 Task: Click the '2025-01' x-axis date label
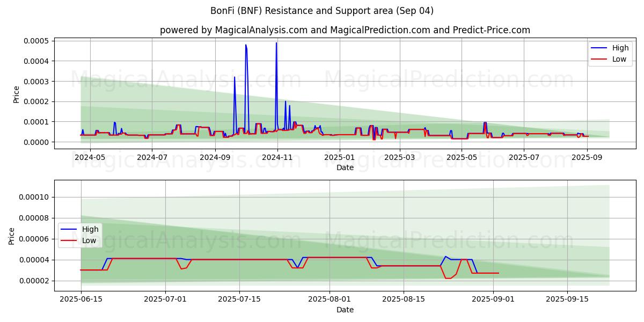pyautogui.click(x=339, y=157)
